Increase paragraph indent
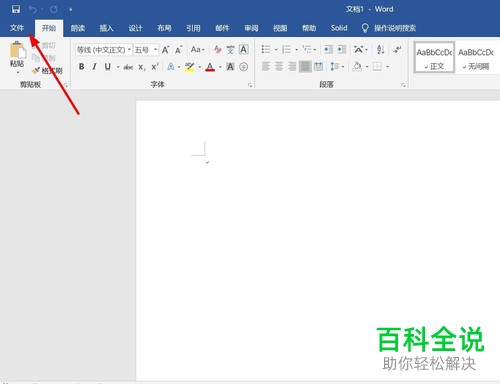This screenshot has width=500, height=384. coord(342,50)
